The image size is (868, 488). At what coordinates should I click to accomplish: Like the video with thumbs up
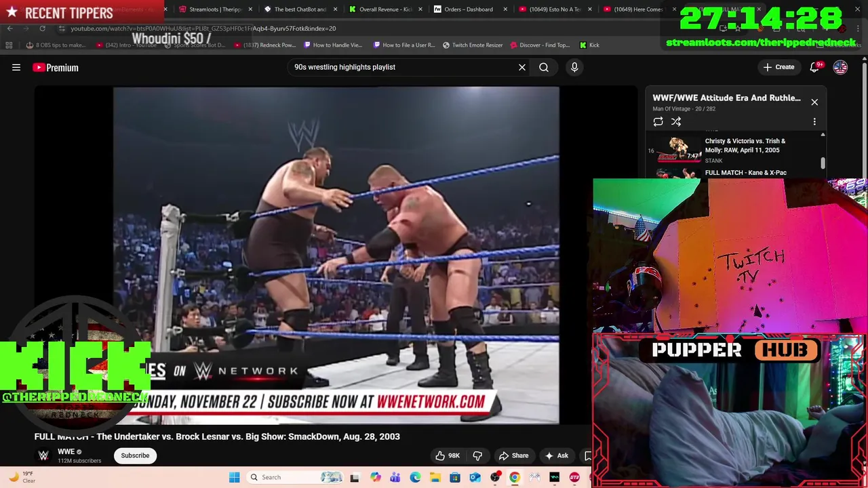pos(448,455)
